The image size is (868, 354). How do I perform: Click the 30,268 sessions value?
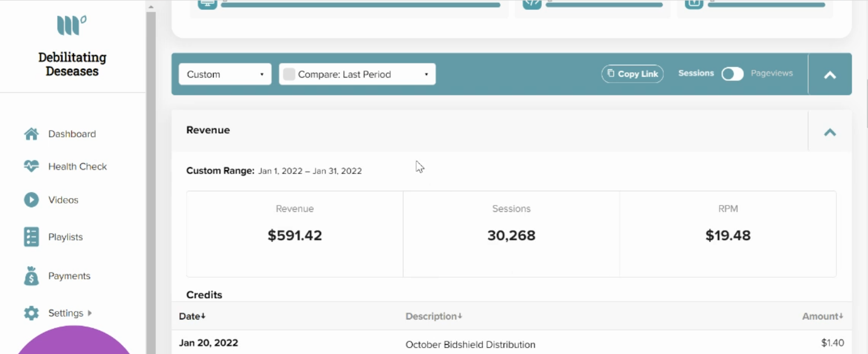[x=511, y=235]
